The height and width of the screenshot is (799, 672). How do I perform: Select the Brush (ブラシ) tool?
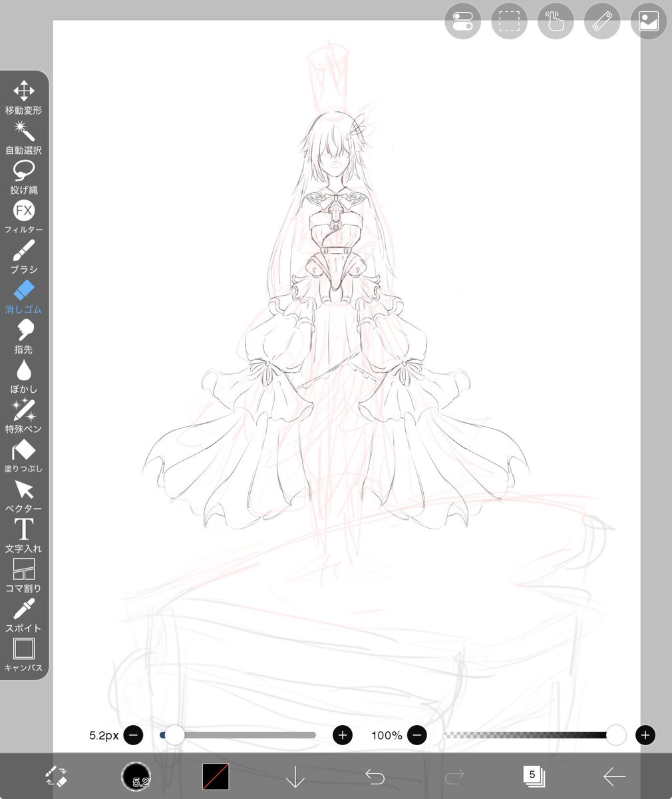point(24,257)
